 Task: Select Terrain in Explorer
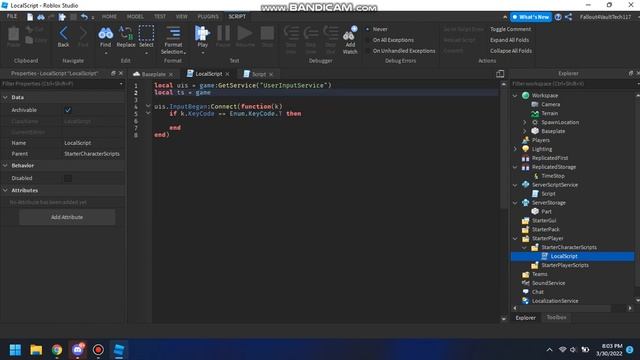click(549, 113)
